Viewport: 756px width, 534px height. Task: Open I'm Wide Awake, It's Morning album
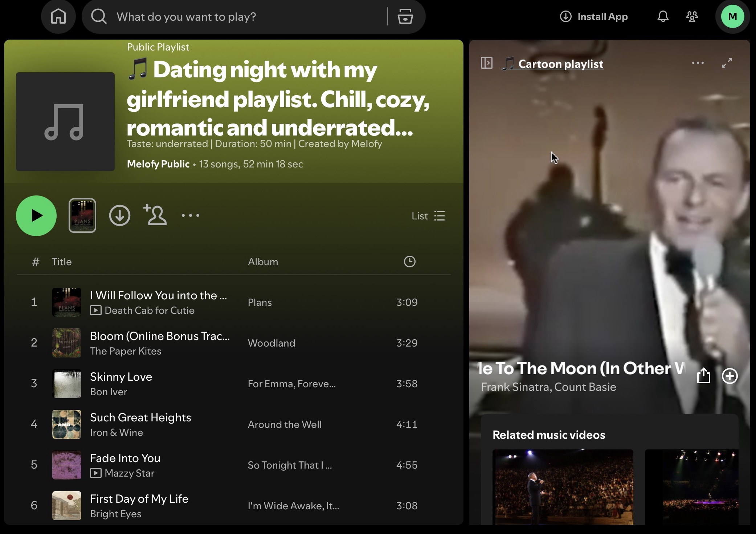pos(294,506)
